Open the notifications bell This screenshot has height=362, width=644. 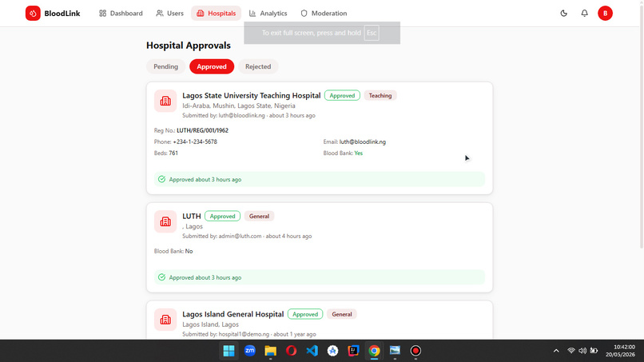pos(584,13)
